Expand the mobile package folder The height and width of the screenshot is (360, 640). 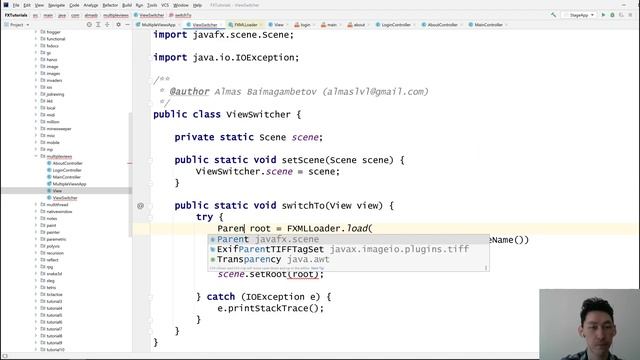click(36, 142)
